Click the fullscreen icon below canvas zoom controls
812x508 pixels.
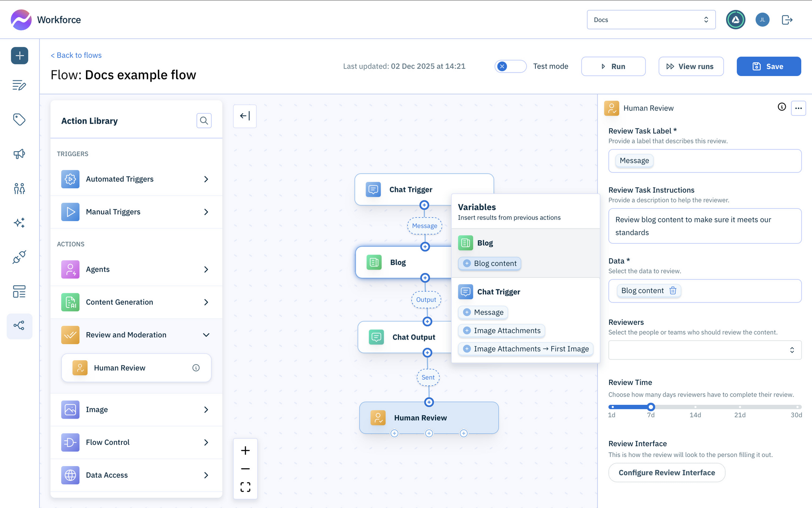tap(245, 486)
